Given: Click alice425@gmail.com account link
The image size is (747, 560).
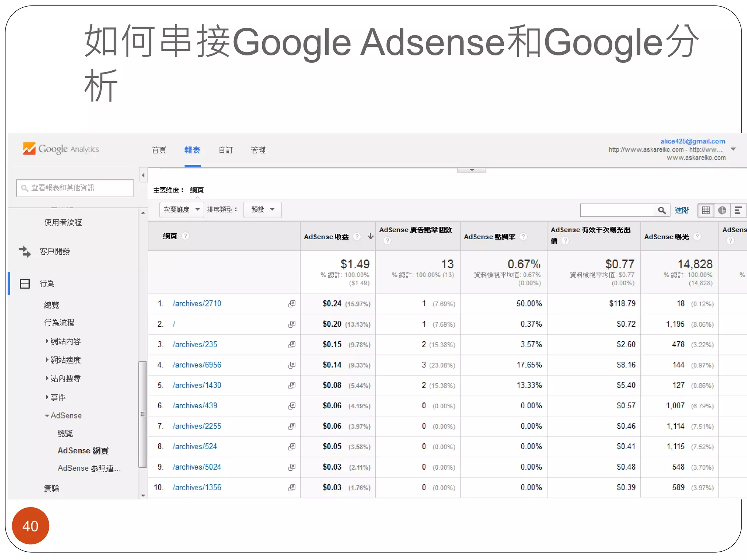Looking at the screenshot, I should pos(693,141).
